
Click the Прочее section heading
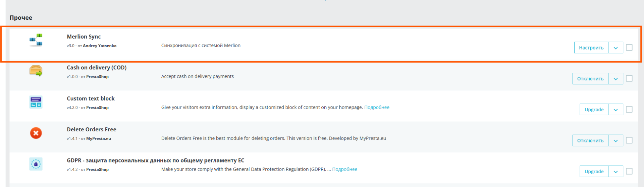[21, 18]
